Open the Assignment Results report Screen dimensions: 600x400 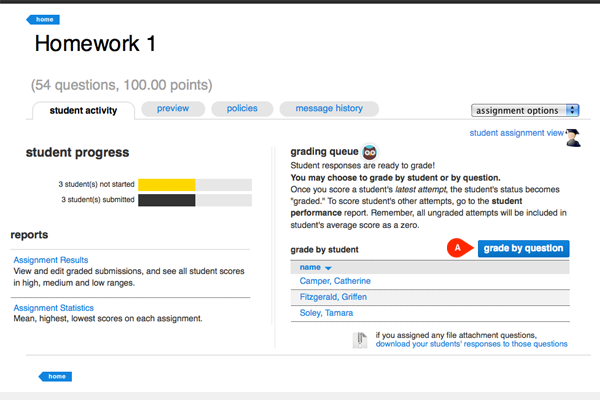(56, 260)
